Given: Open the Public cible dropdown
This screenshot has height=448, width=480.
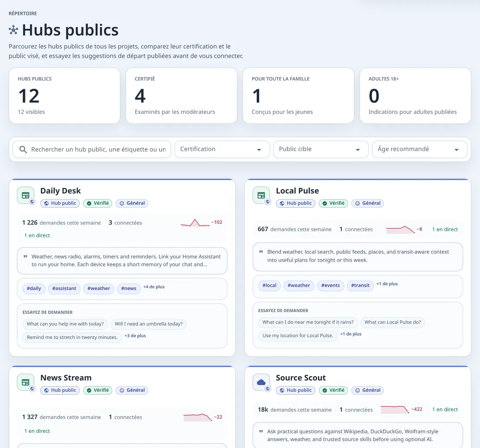Looking at the screenshot, I should click(x=321, y=149).
